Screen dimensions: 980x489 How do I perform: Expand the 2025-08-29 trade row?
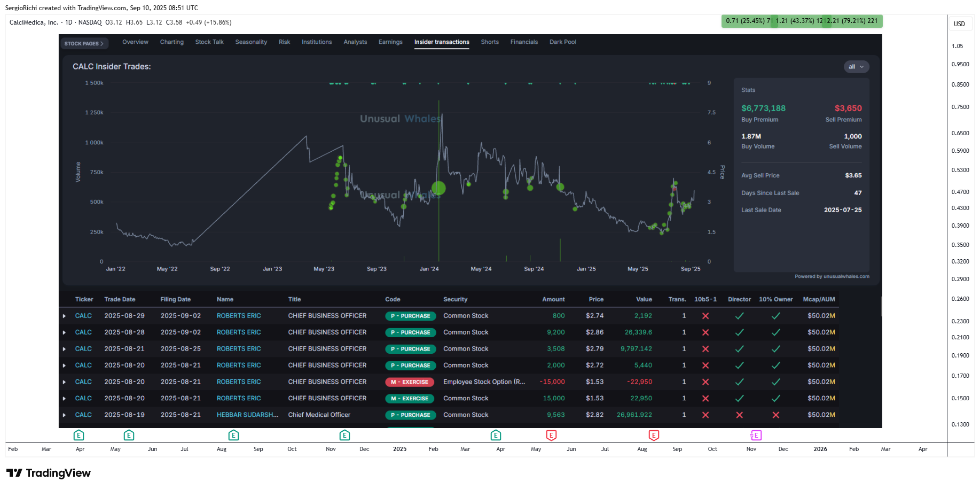(64, 316)
